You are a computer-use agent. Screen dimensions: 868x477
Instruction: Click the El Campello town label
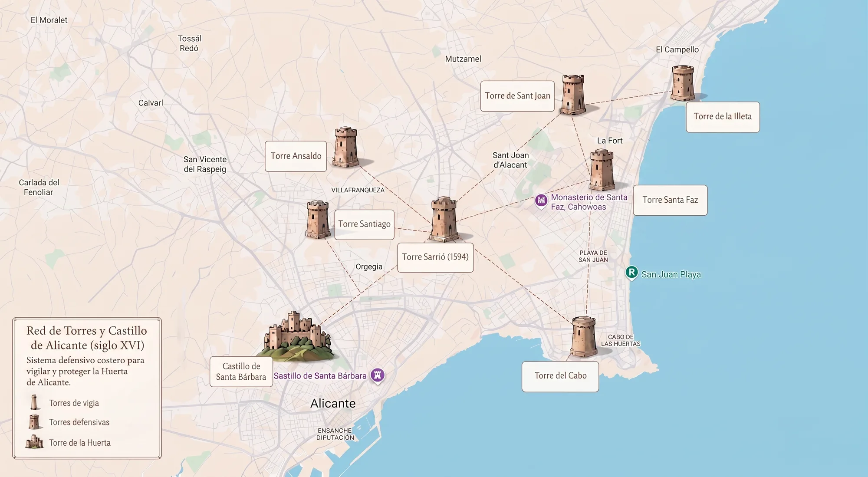point(677,49)
